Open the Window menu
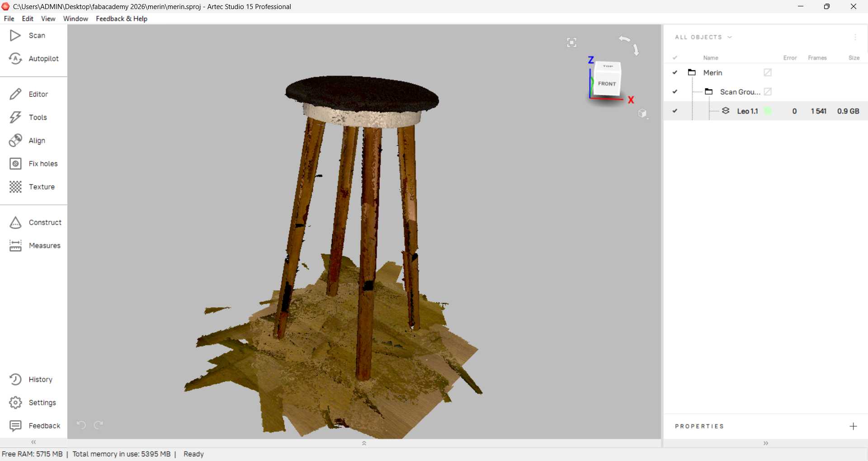This screenshot has width=868, height=461. coord(75,19)
